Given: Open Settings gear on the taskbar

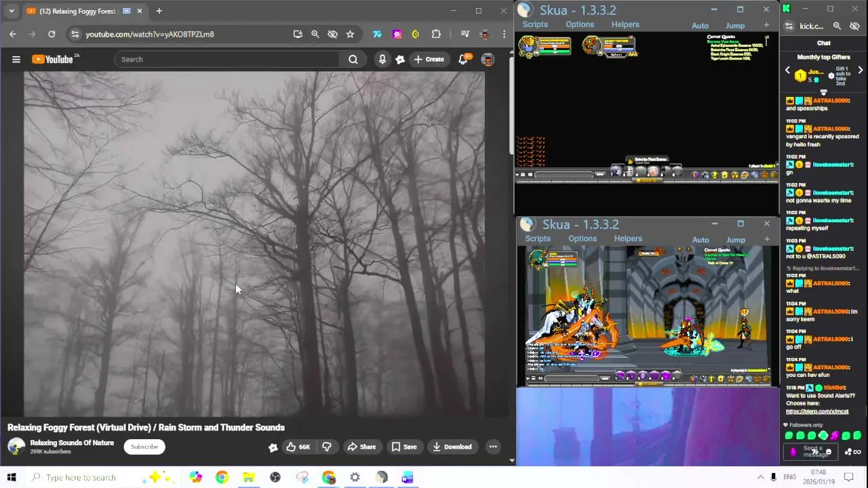Looking at the screenshot, I should click(355, 477).
